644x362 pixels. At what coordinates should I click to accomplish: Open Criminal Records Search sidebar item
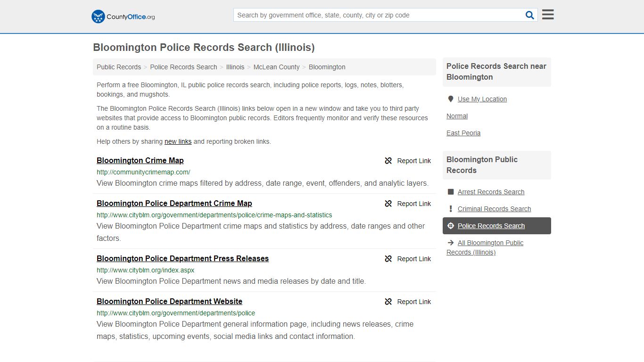tap(494, 209)
